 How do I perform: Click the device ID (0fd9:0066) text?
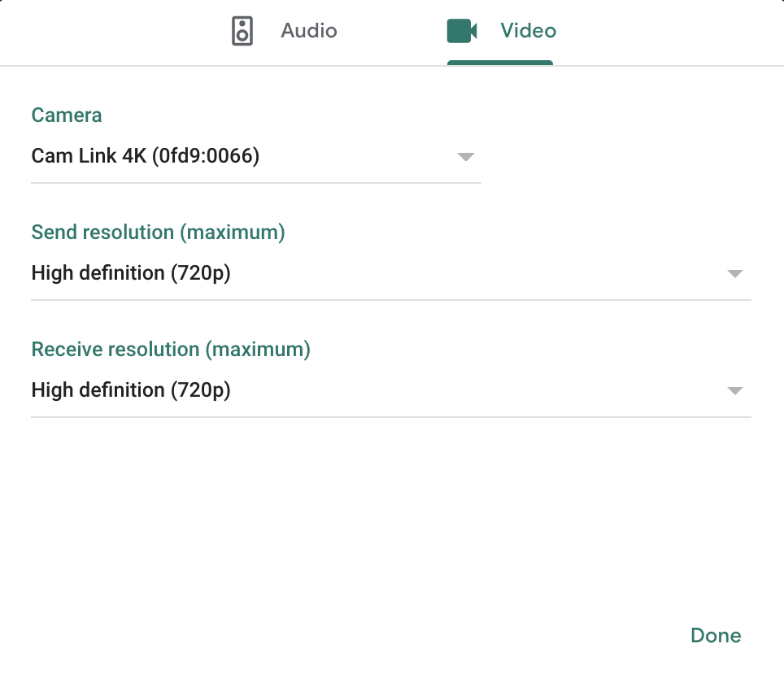point(206,156)
